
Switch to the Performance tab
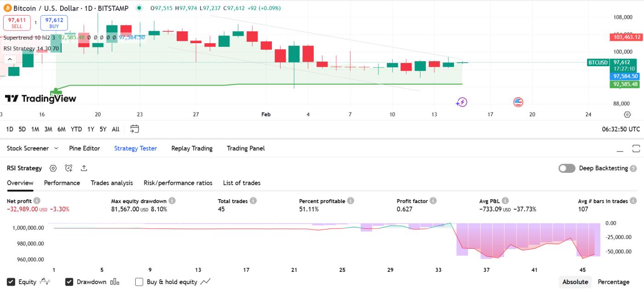[x=62, y=183]
